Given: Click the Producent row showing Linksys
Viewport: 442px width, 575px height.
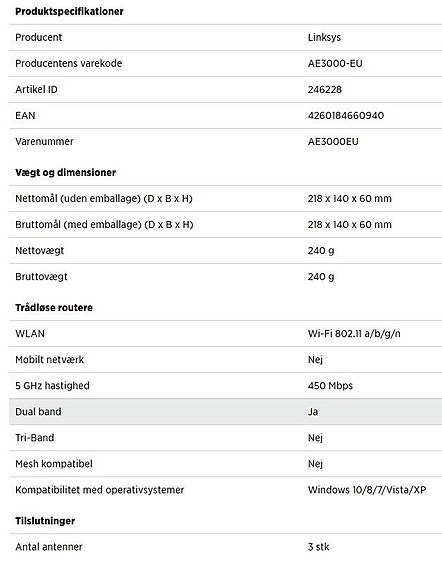Looking at the screenshot, I should [225, 37].
